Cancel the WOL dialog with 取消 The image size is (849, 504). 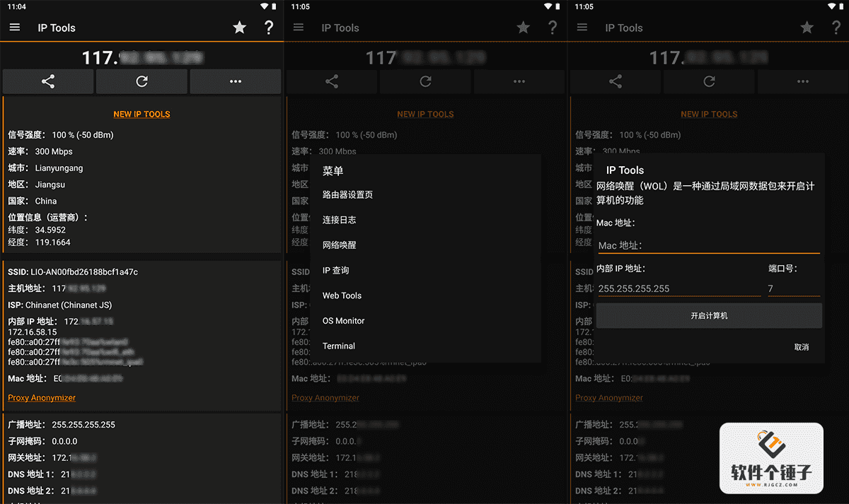[x=802, y=347]
